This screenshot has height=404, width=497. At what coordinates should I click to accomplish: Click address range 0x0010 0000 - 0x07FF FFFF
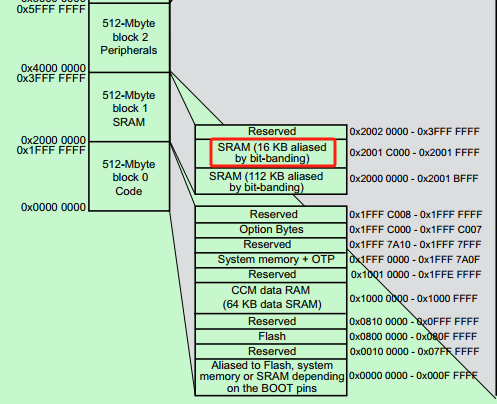tap(415, 352)
